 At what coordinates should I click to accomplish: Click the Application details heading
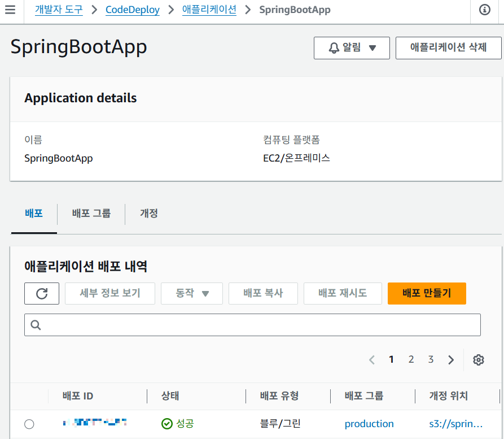(80, 98)
